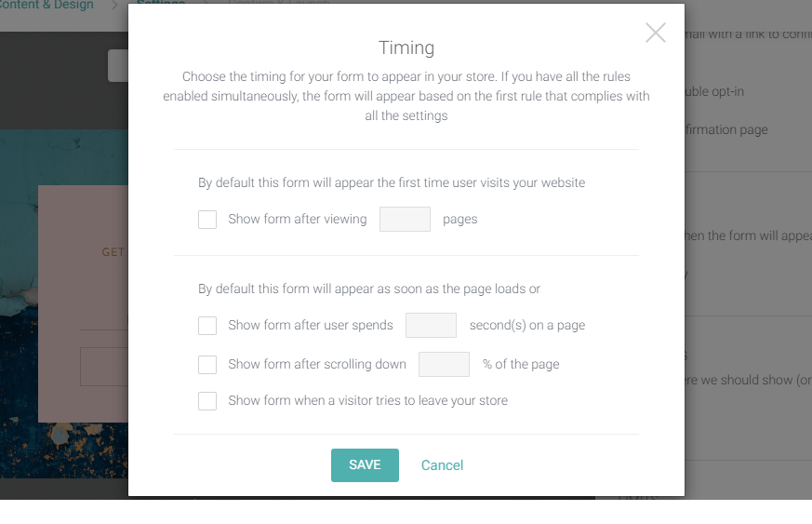812x524 pixels.
Task: Cancel the timing changes
Action: 442,465
